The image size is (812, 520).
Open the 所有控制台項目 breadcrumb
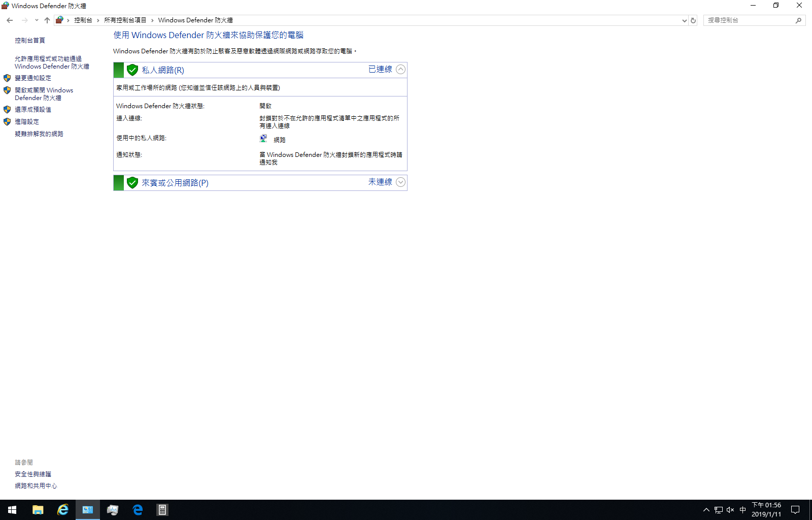pos(125,20)
